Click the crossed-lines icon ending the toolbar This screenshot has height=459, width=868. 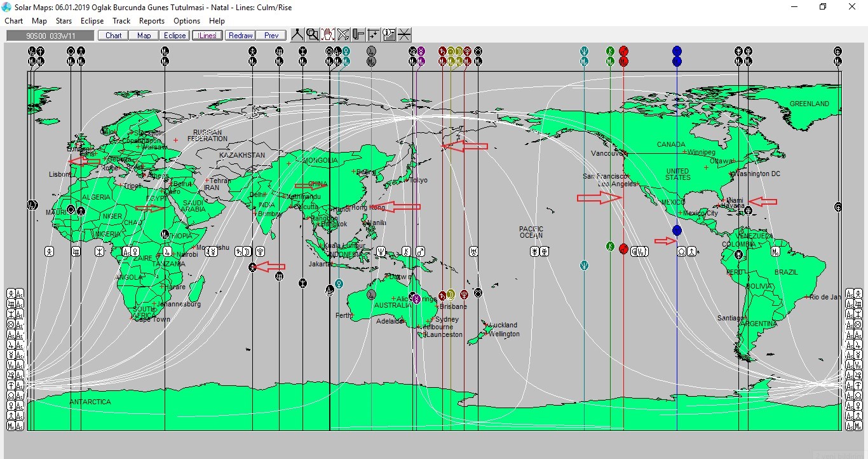tap(404, 35)
